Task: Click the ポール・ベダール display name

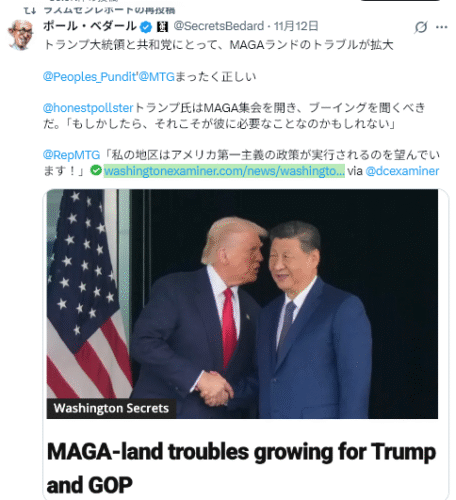Action: (90, 26)
